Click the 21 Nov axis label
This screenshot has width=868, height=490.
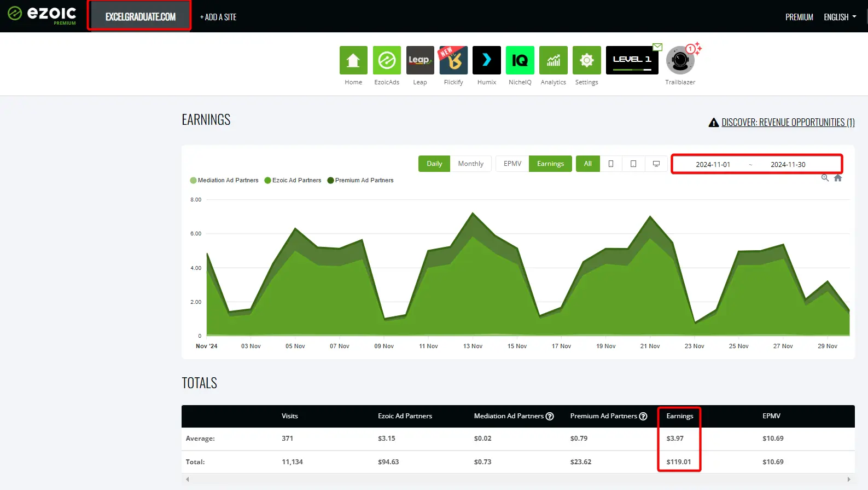(x=650, y=347)
